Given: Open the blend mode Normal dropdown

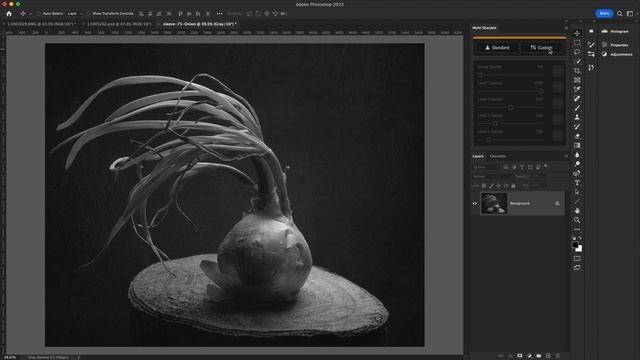Looking at the screenshot, I should pos(492,176).
